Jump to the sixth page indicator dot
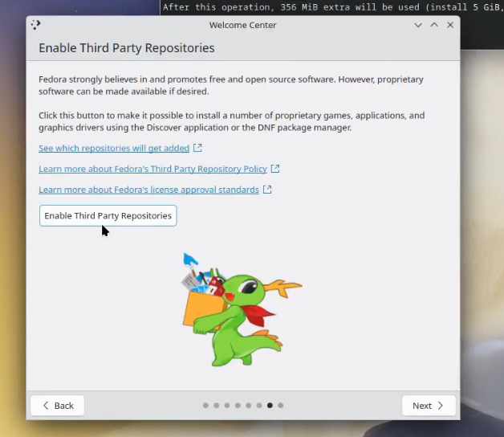Viewport: 504px width, 437px height. click(x=259, y=406)
